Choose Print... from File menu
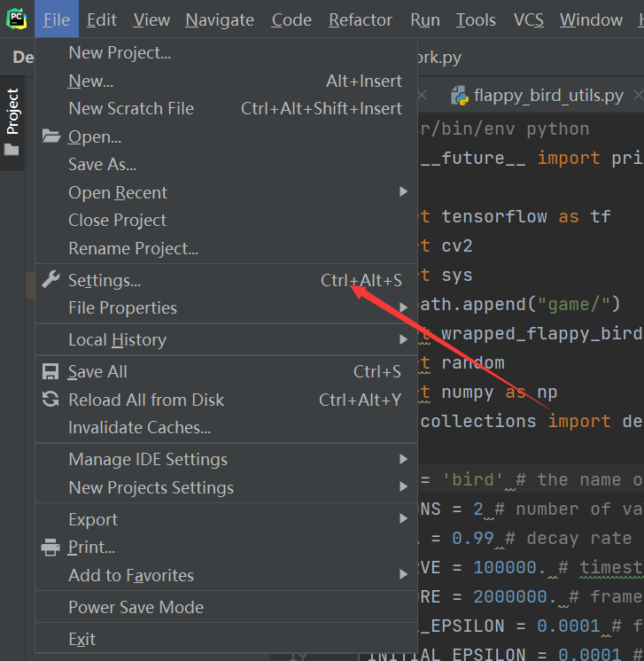This screenshot has height=661, width=644. pos(226,547)
